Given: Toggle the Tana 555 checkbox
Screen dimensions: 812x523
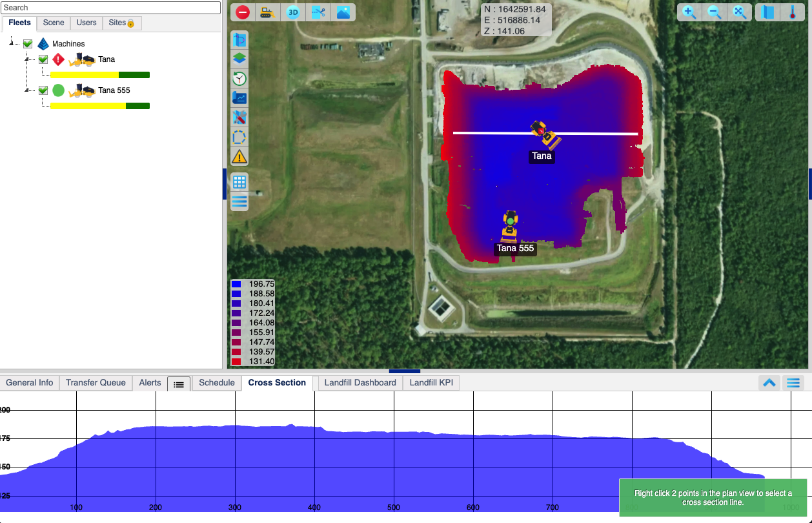Looking at the screenshot, I should [43, 90].
